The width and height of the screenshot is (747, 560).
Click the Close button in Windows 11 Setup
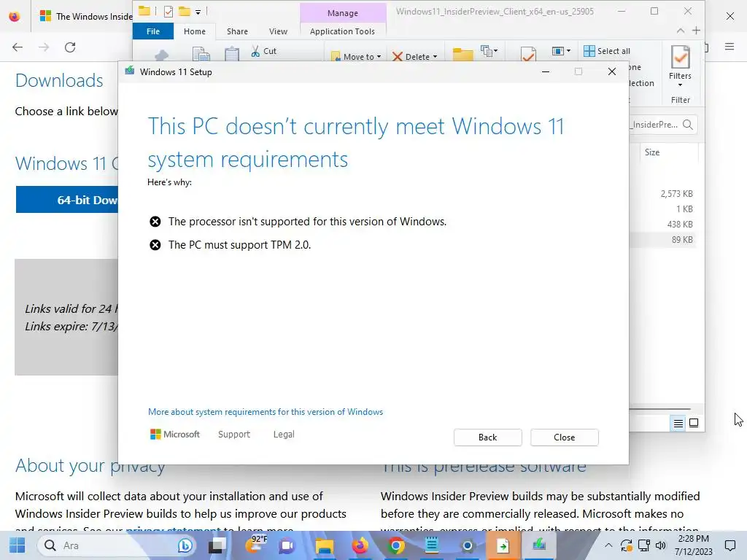click(x=564, y=437)
